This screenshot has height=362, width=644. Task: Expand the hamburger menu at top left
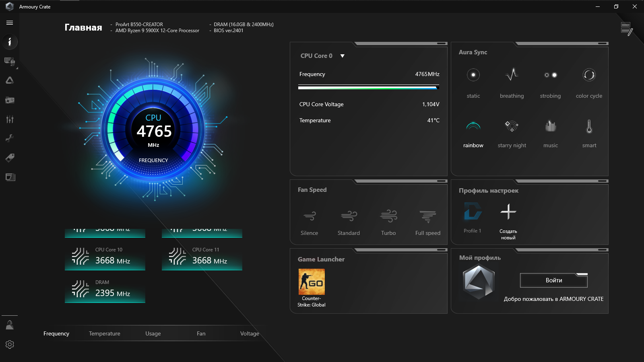(9, 23)
